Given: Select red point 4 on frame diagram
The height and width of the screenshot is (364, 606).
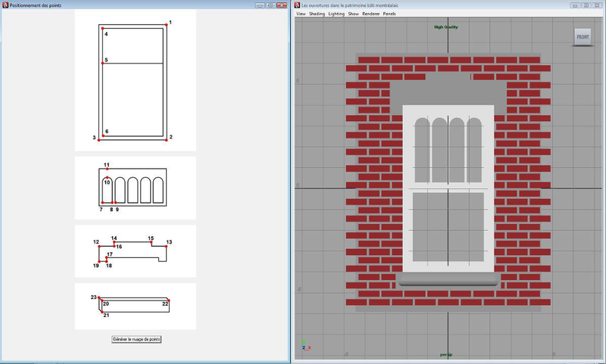Looking at the screenshot, I should (102, 29).
